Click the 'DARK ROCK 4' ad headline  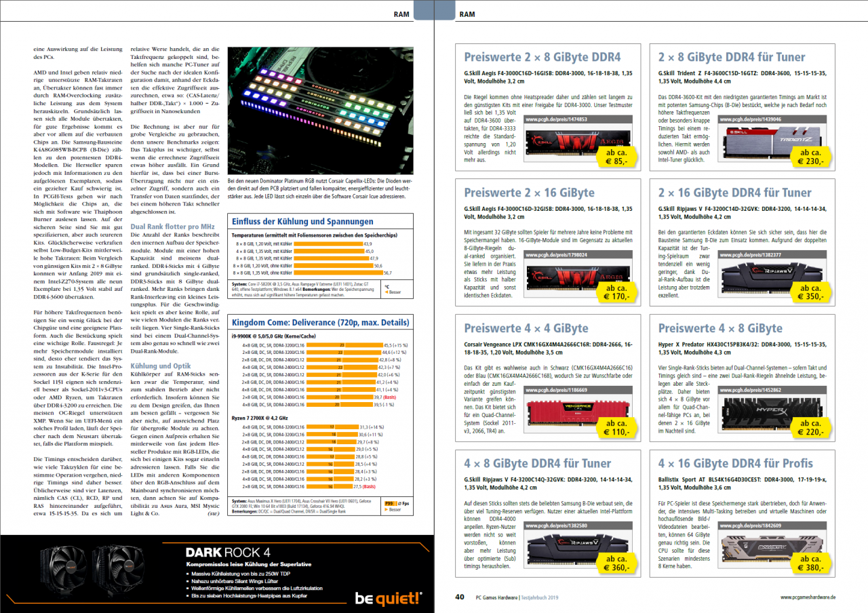coord(228,551)
